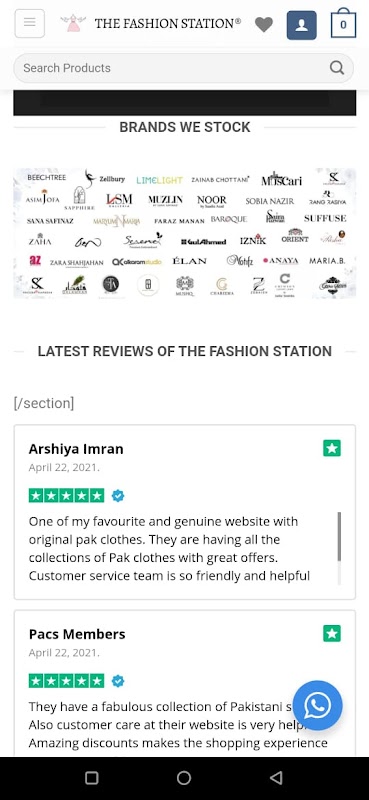Click the verified badge on Arshiya Imran review
369x800 pixels.
coord(118,495)
